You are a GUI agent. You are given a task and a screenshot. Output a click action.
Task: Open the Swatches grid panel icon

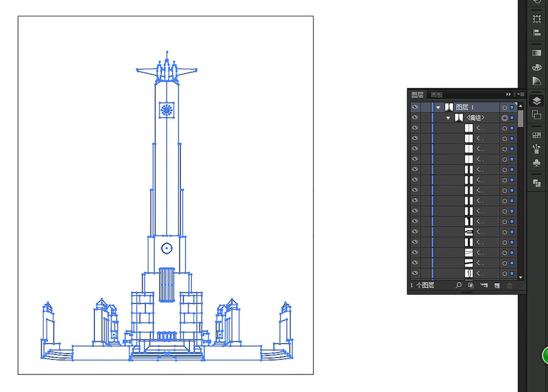pos(537,135)
